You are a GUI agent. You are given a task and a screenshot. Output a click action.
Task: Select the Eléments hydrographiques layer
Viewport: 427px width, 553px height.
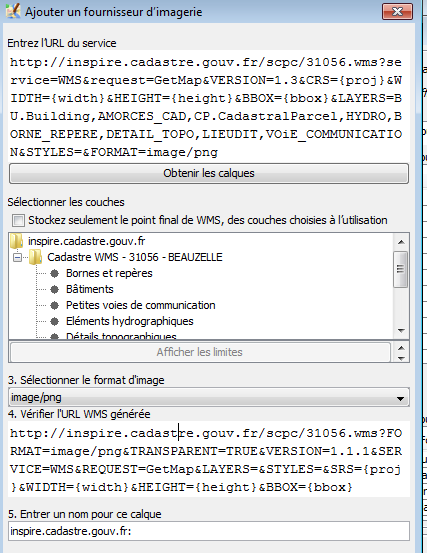point(130,321)
